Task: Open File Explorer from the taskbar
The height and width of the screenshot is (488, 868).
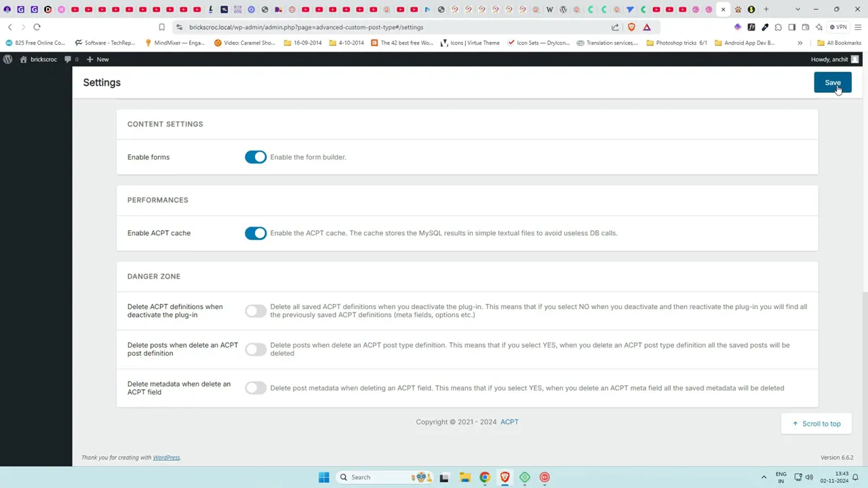Action: click(465, 477)
